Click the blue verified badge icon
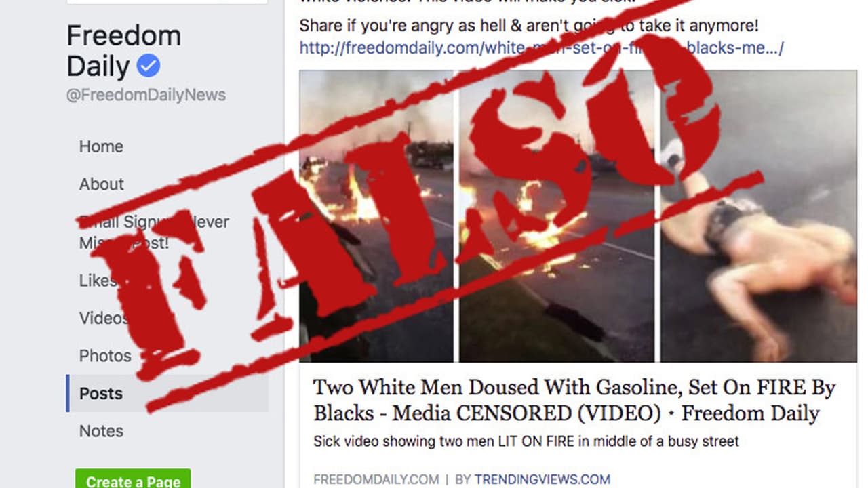 click(x=149, y=66)
